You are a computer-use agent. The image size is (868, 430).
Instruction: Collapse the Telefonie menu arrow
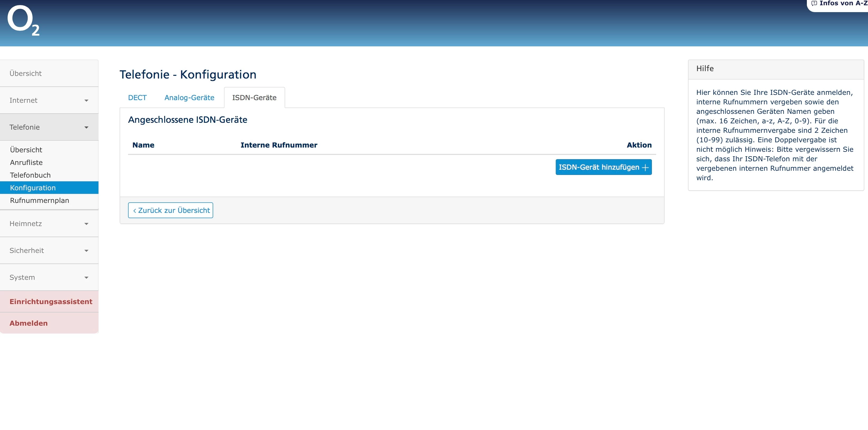click(86, 127)
